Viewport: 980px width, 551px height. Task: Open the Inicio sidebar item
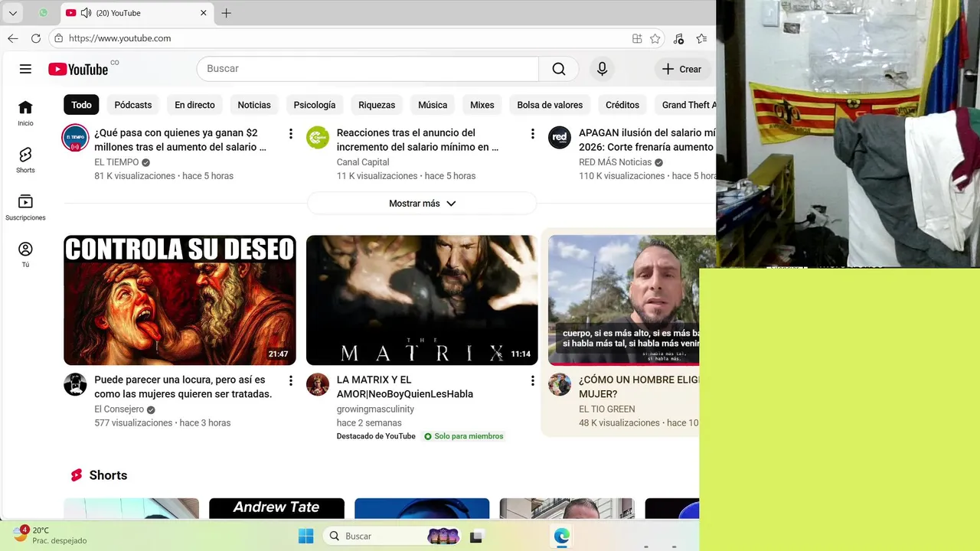(x=25, y=113)
